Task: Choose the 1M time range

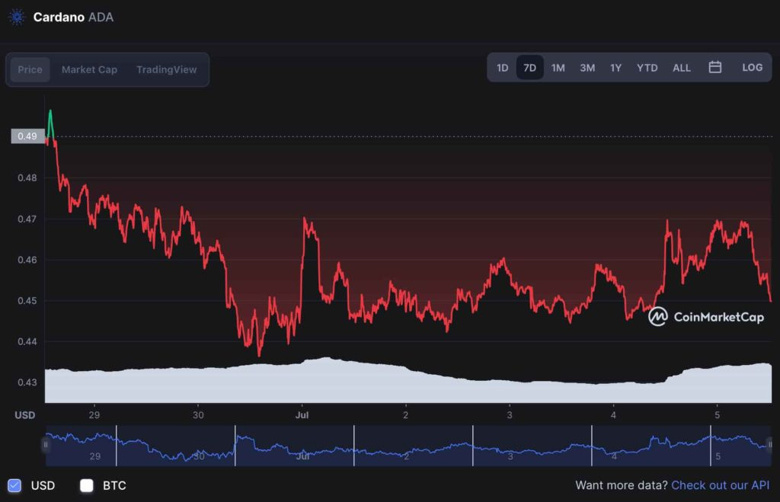Action: click(x=558, y=68)
